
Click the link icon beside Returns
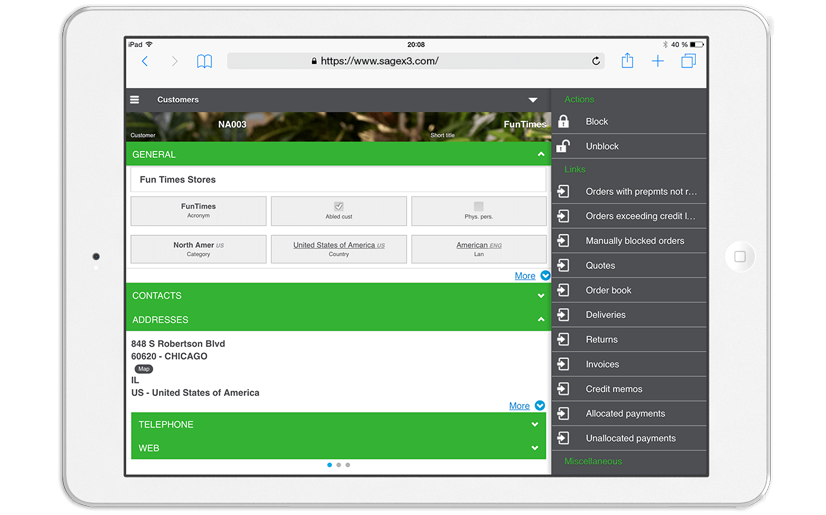tap(563, 340)
